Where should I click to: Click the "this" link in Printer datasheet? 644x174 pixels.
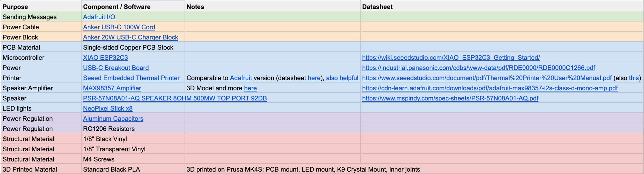coord(634,78)
